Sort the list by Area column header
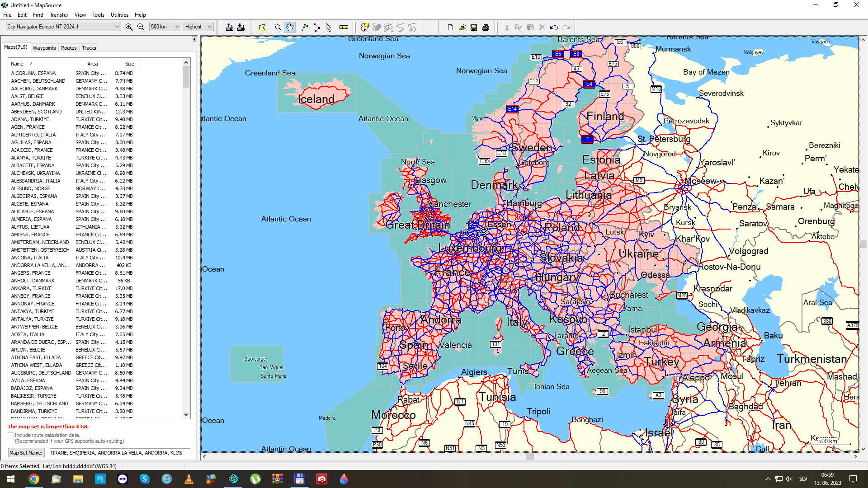The height and width of the screenshot is (488, 868). pyautogui.click(x=92, y=64)
